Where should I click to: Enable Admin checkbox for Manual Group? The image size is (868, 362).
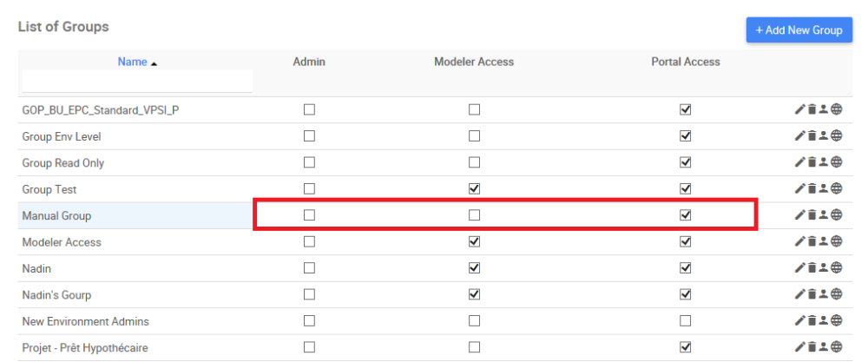tap(309, 215)
